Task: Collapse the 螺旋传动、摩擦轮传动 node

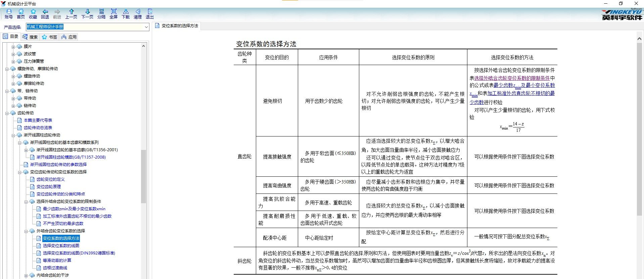Action: (7, 69)
